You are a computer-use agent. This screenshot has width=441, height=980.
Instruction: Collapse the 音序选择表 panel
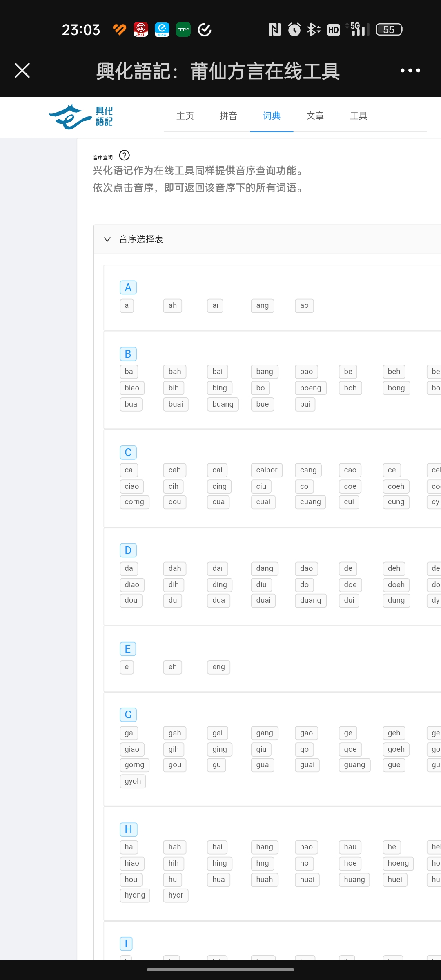click(x=107, y=239)
